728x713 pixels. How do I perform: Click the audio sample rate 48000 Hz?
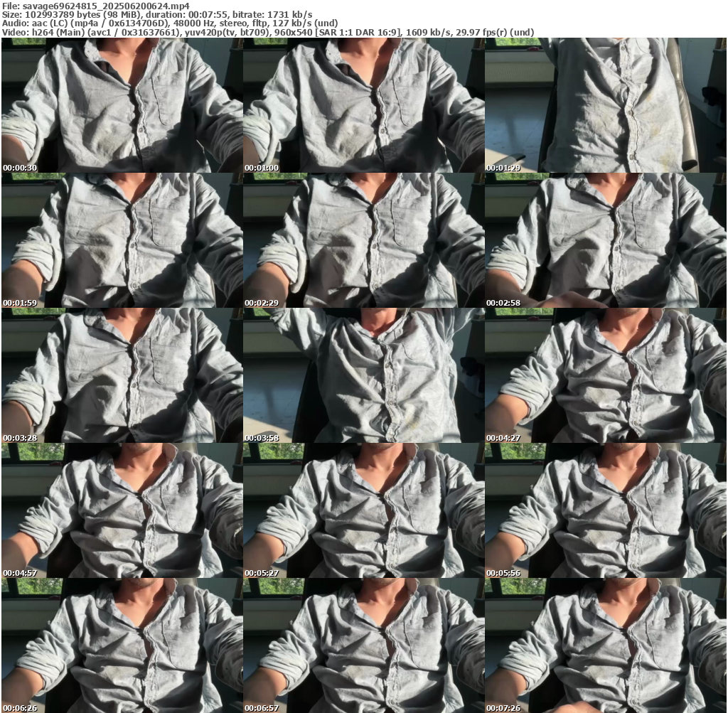pyautogui.click(x=193, y=23)
